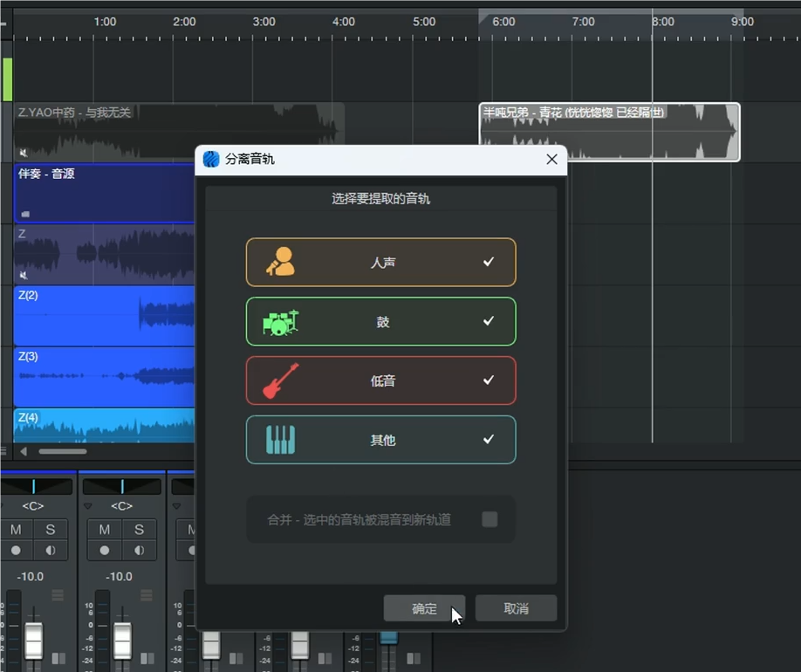Enable the 合并 merge-to-new-track checkbox
Screen dimensions: 801x672
coord(489,518)
